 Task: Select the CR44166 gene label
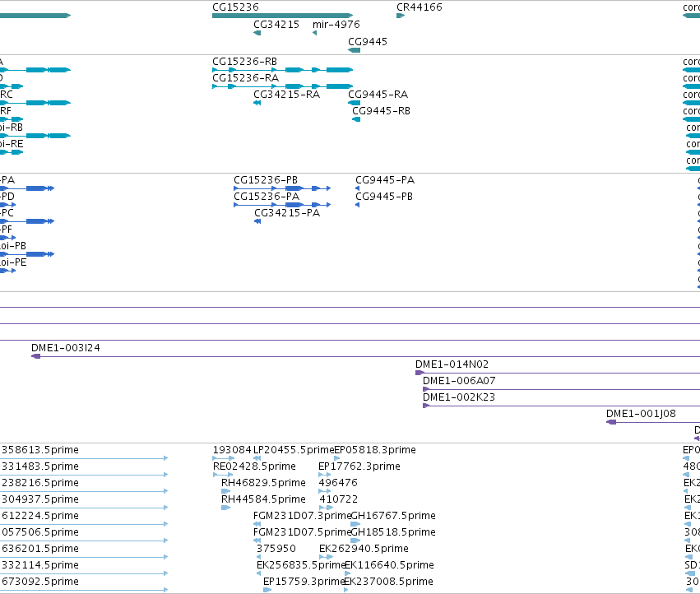tap(420, 7)
